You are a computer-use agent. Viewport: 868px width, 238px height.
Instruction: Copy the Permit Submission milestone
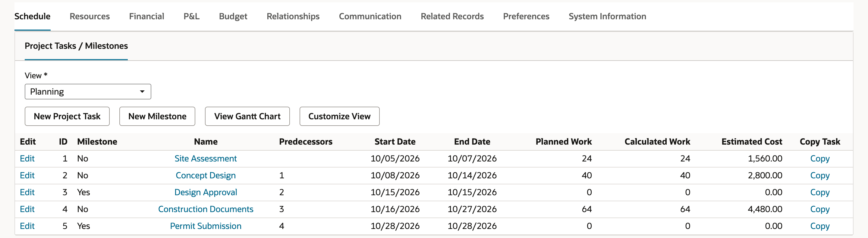click(x=820, y=226)
